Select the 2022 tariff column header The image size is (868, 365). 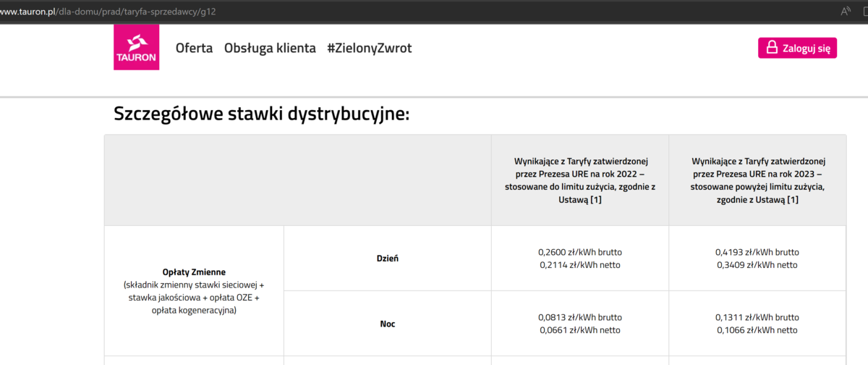[x=579, y=180]
